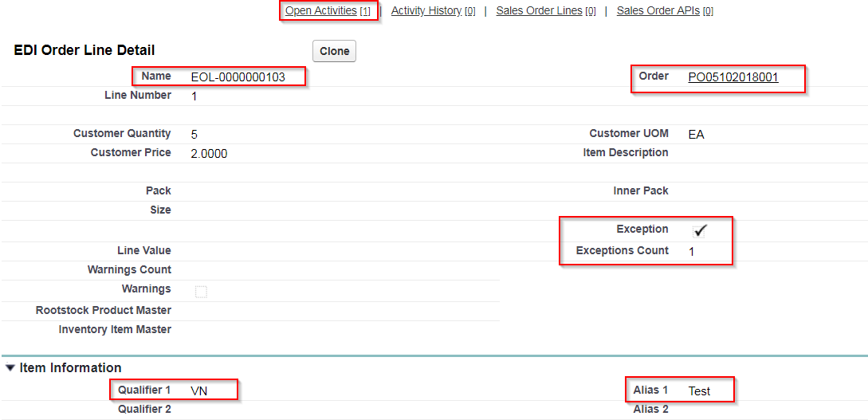Click the Inventory Item Master label

[115, 329]
